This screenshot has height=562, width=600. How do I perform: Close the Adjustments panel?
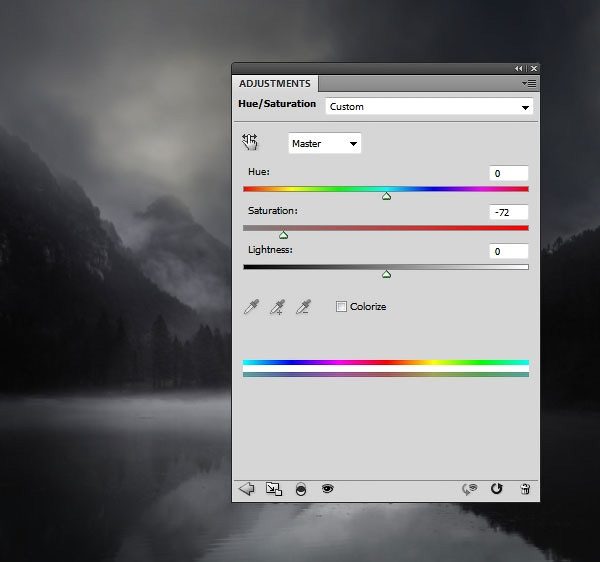tap(534, 68)
